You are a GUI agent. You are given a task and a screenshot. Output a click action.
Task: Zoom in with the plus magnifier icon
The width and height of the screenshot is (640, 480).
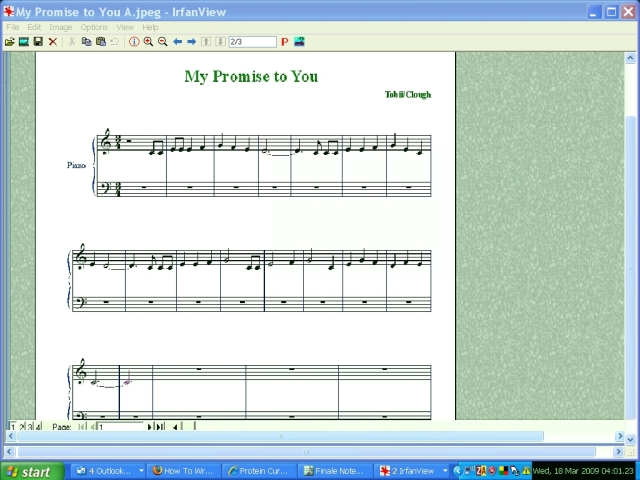pos(148,42)
